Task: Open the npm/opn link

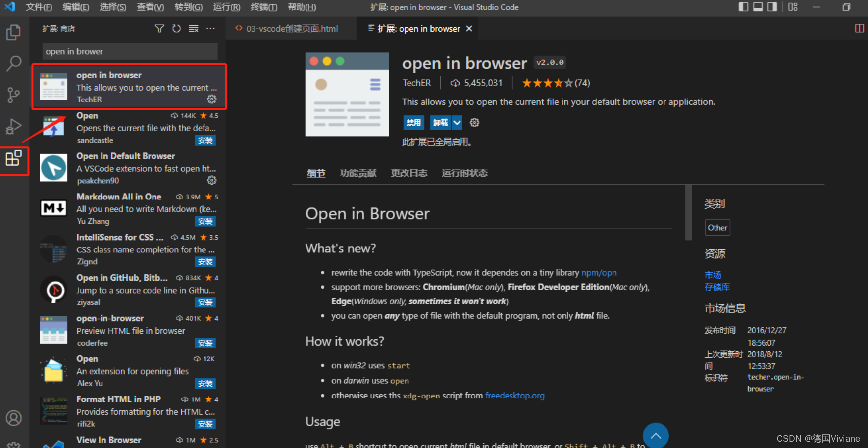Action: pos(599,273)
